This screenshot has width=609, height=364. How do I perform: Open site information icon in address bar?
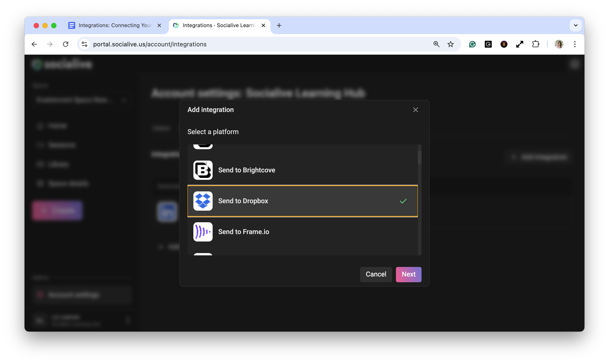pyautogui.click(x=84, y=44)
